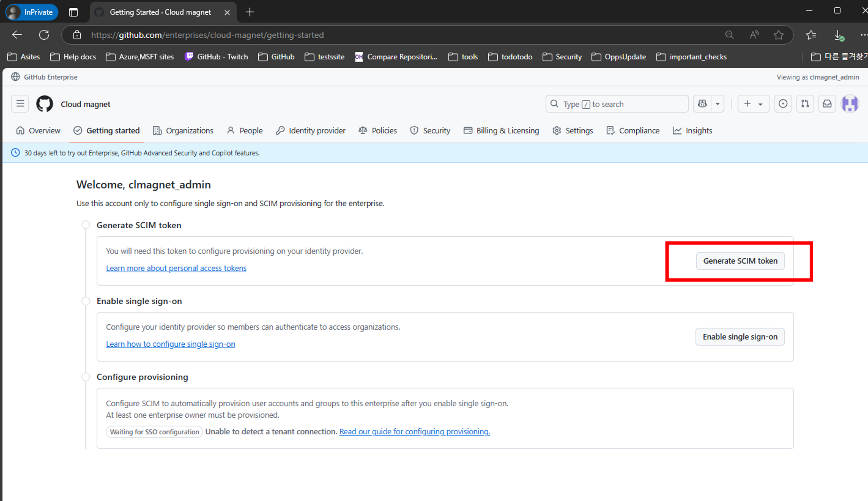View the Insights tab
Viewport: 868px width, 501px height.
[x=693, y=130]
